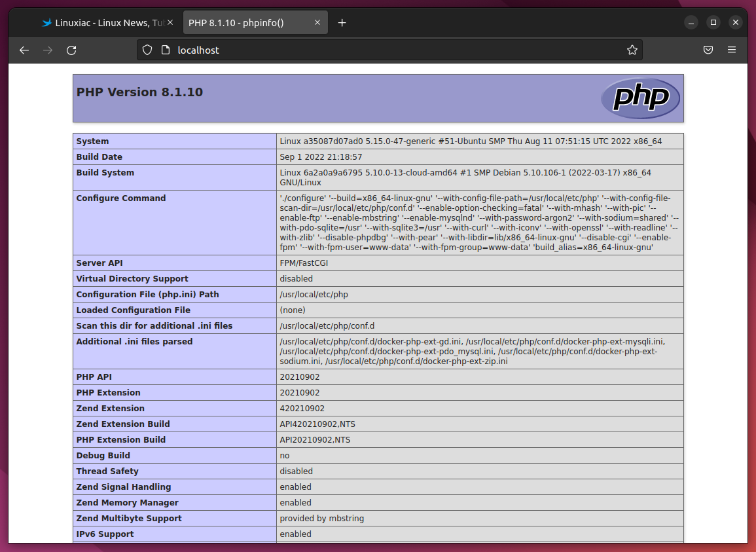Click the System row label
This screenshot has width=756, height=552.
92,141
